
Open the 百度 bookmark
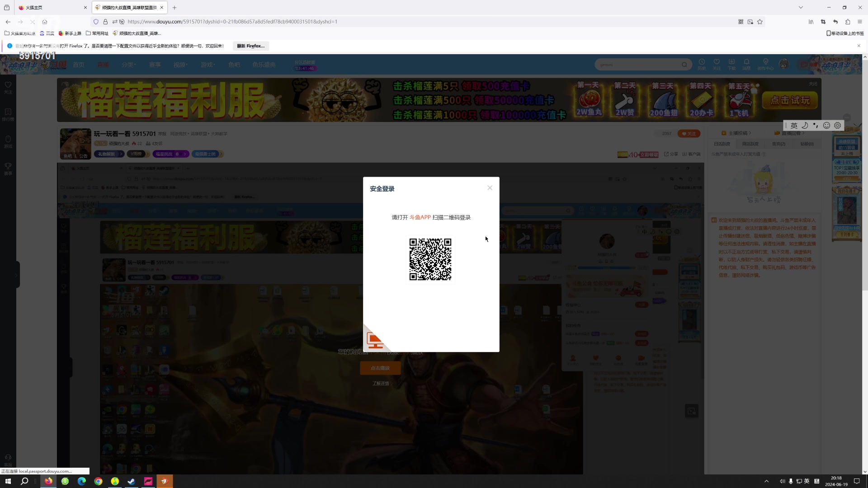pyautogui.click(x=47, y=33)
